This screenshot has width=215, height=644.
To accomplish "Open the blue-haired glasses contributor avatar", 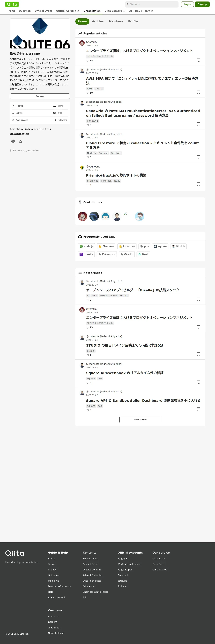I will (105, 216).
